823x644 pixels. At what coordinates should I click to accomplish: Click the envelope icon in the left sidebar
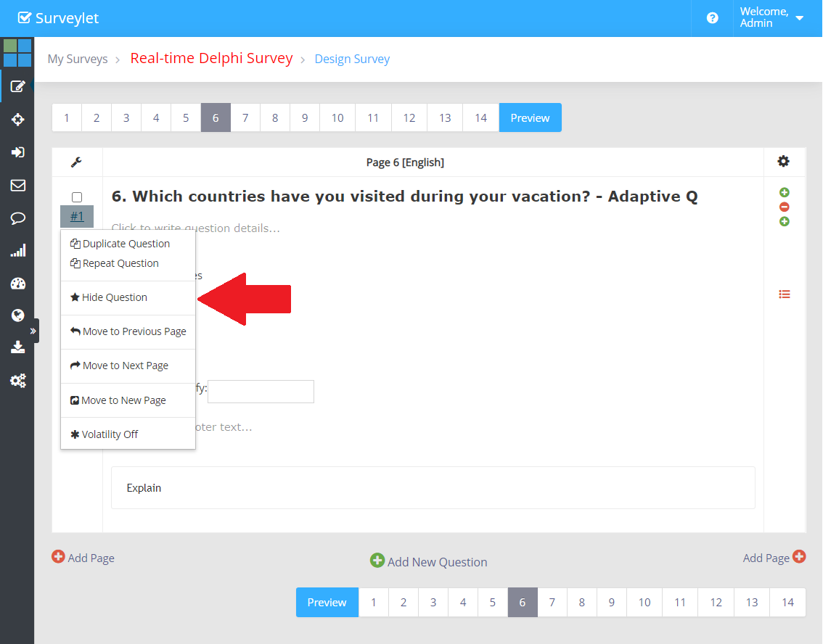(x=17, y=186)
